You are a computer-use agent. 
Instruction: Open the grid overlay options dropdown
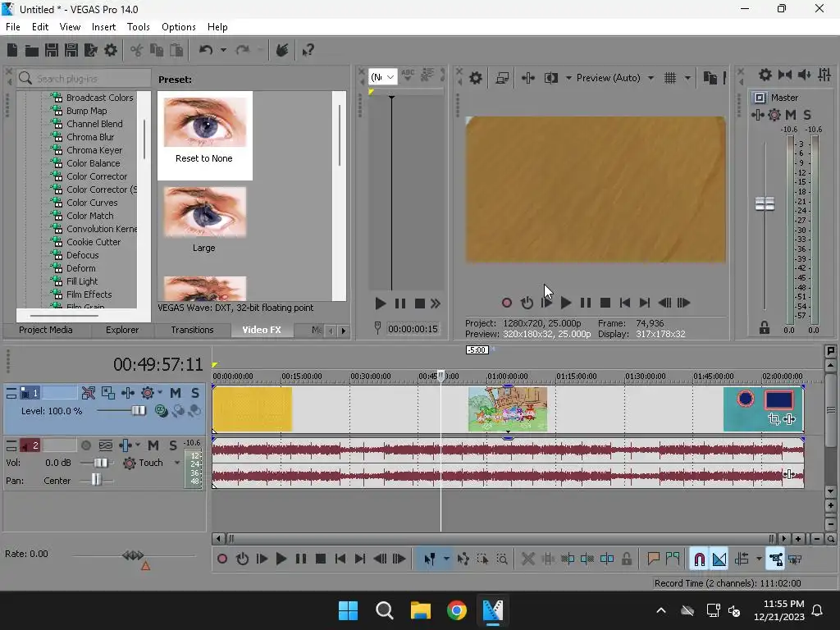[x=687, y=78]
